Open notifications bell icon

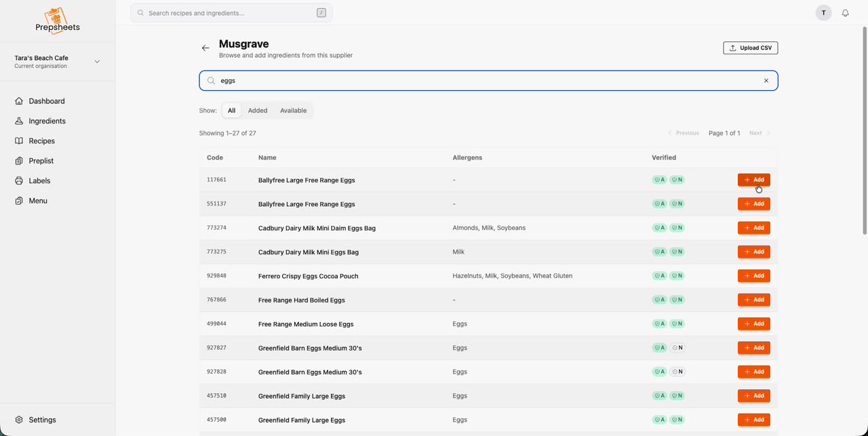pyautogui.click(x=845, y=13)
